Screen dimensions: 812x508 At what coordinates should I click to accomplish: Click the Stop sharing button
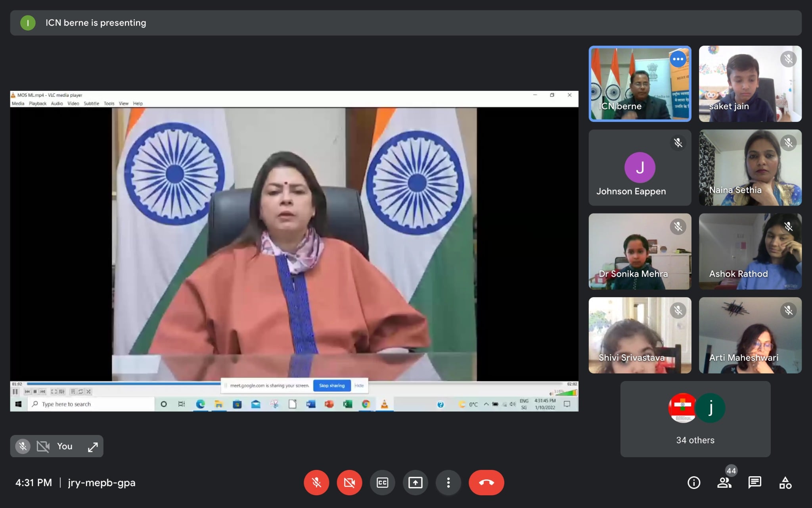pyautogui.click(x=332, y=385)
